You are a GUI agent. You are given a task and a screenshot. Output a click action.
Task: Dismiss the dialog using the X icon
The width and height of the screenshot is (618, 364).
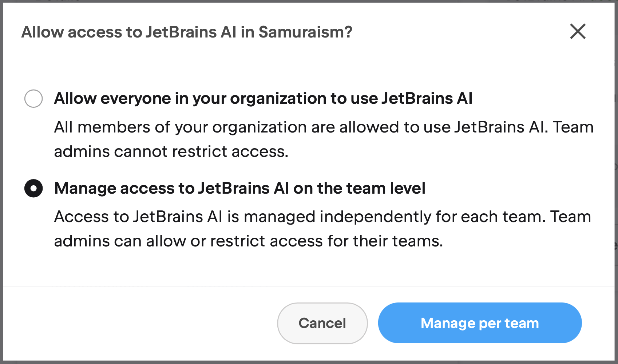(578, 31)
